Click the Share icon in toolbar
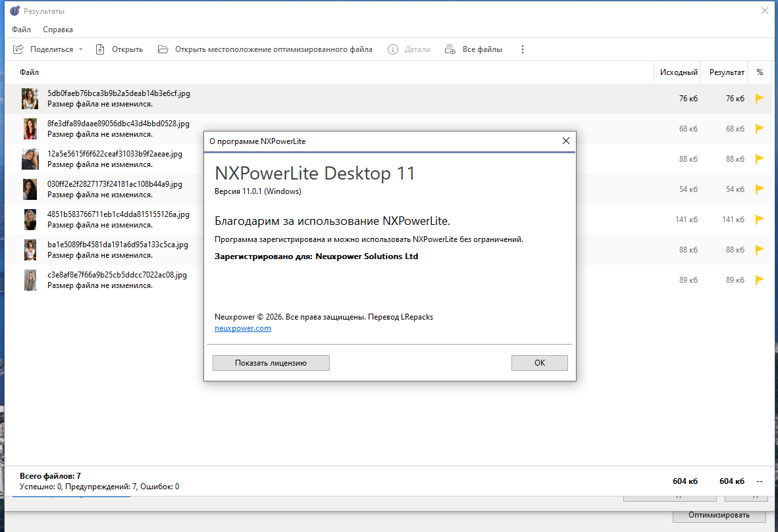The image size is (778, 532). 18,49
